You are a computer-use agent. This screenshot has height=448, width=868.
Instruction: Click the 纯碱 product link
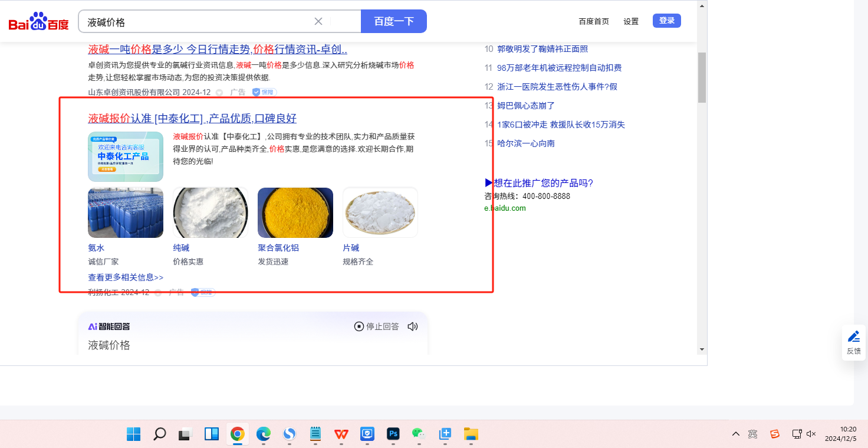[181, 248]
